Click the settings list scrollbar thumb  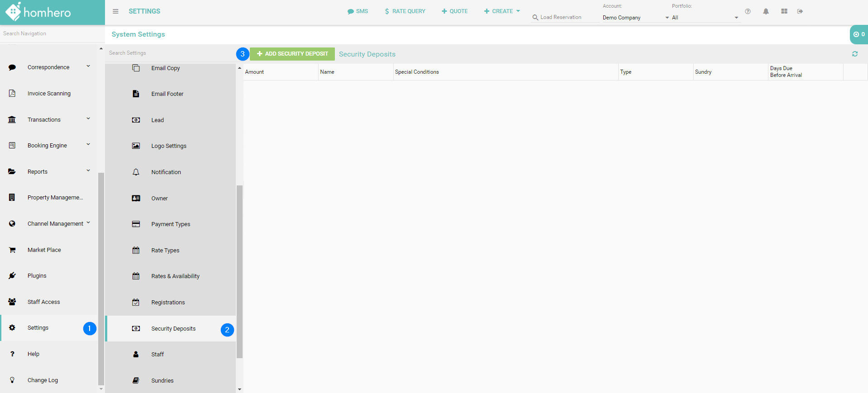[239, 271]
